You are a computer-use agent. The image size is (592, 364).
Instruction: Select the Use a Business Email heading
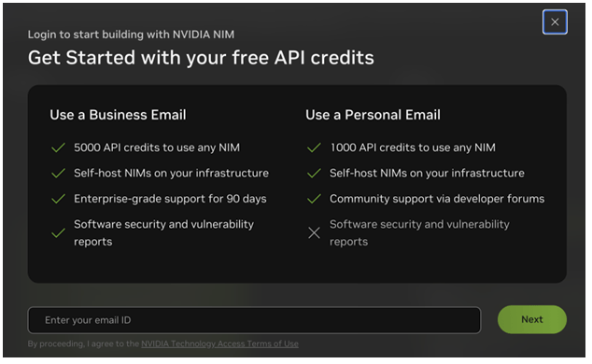pos(118,115)
